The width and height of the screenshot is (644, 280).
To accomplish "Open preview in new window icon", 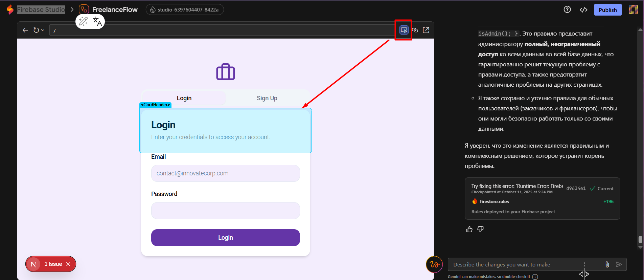I will (426, 30).
